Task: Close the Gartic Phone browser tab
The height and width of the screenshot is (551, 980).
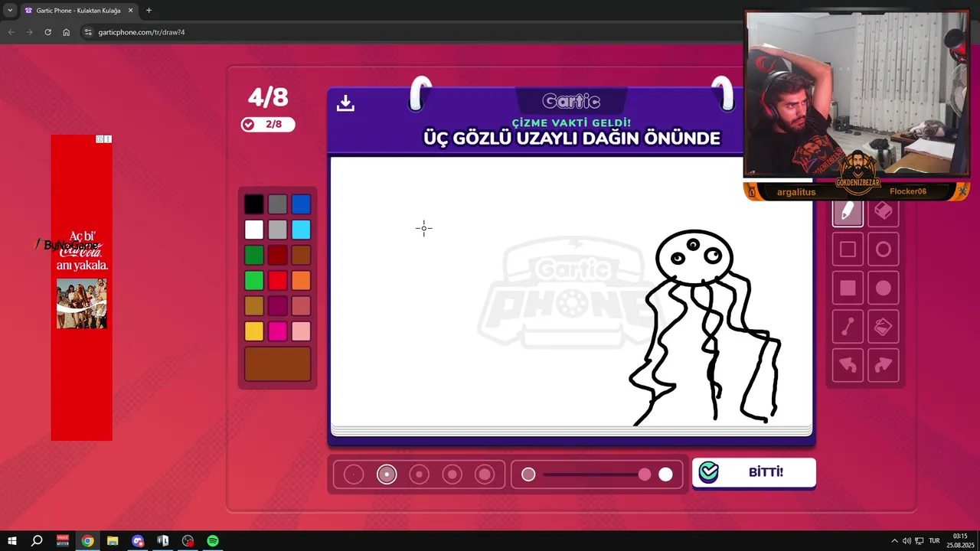Action: click(130, 11)
